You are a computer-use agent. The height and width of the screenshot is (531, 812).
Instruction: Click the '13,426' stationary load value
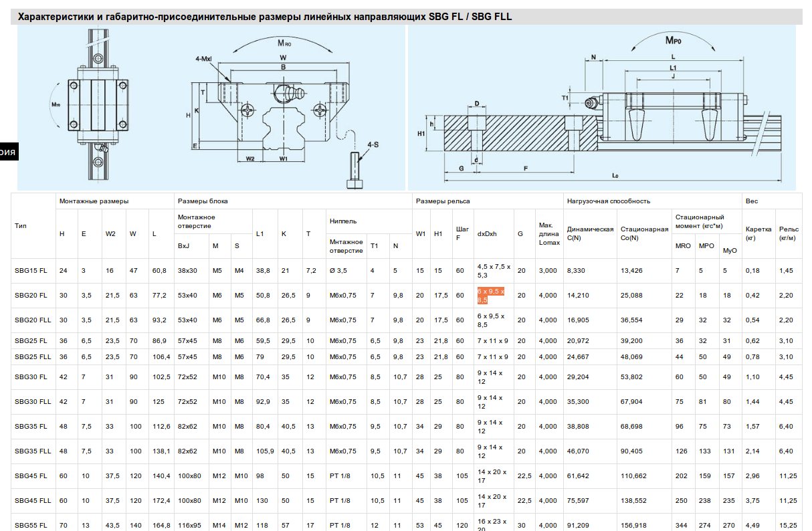[x=631, y=271]
